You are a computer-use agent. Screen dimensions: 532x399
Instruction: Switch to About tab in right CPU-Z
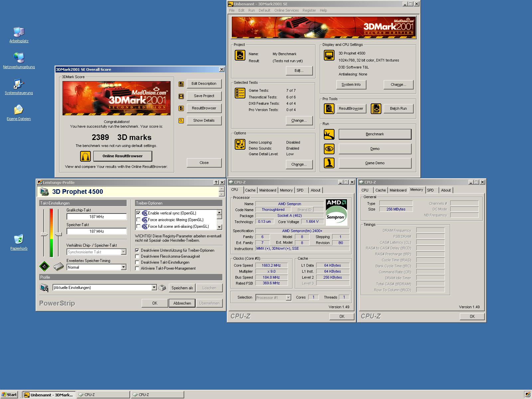(x=446, y=190)
